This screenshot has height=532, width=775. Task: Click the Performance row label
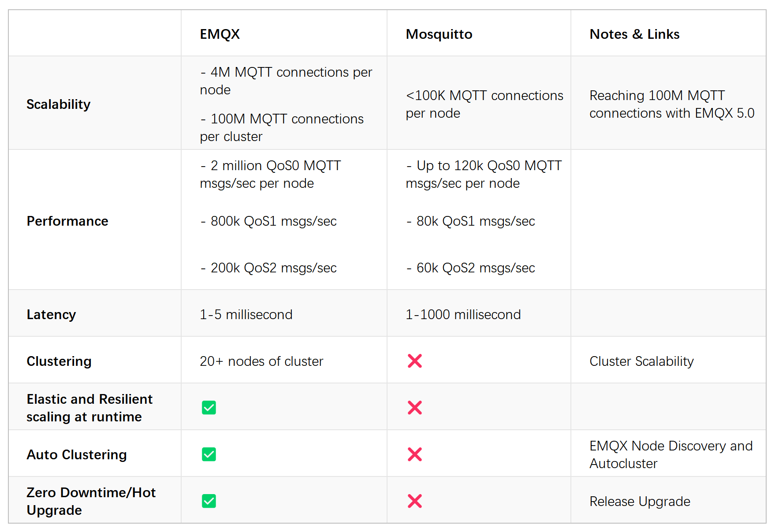(67, 221)
